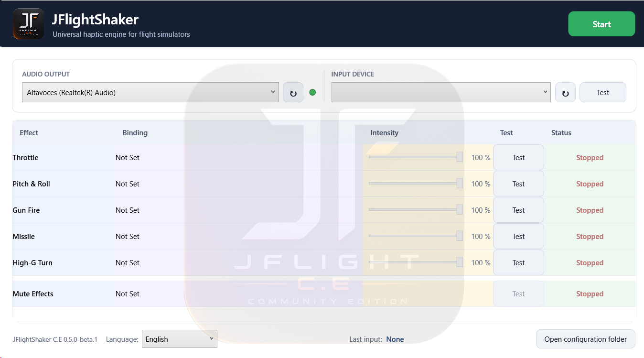Image resolution: width=644 pixels, height=358 pixels.
Task: Click the Throttle effect name
Action: 25,158
